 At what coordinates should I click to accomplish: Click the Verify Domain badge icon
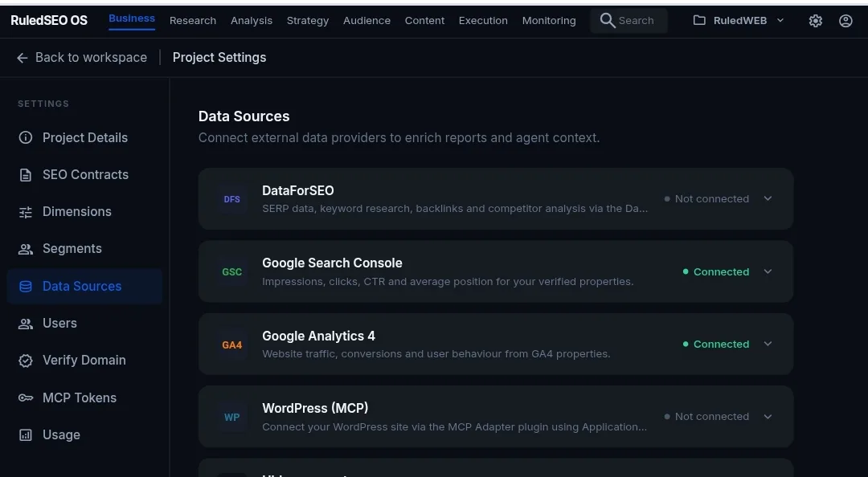tap(26, 361)
